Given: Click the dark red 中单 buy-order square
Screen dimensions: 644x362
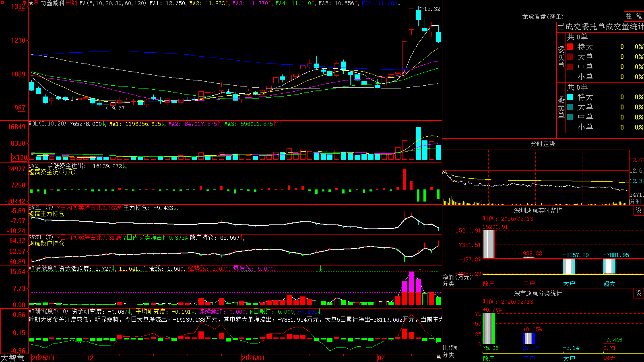Looking at the screenshot, I should 570,67.
